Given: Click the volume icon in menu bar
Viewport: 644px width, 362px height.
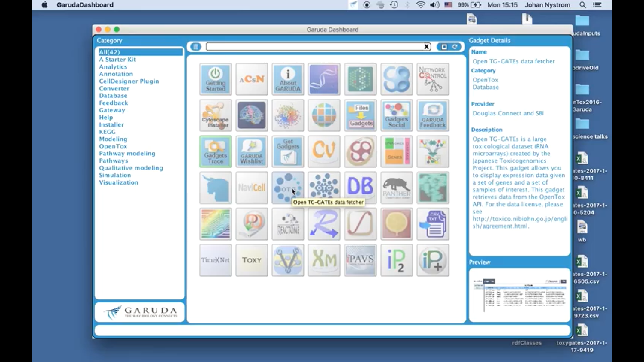Looking at the screenshot, I should coord(435,5).
